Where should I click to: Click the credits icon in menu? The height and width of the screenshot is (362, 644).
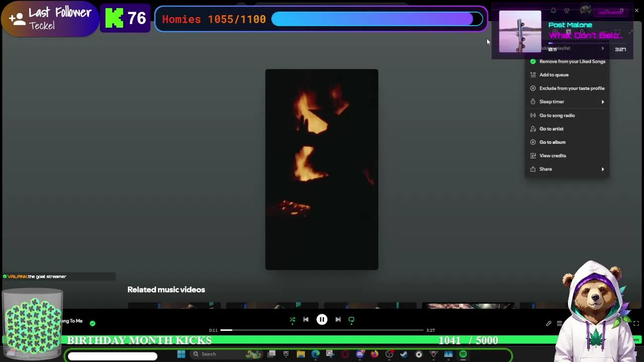[x=533, y=156]
